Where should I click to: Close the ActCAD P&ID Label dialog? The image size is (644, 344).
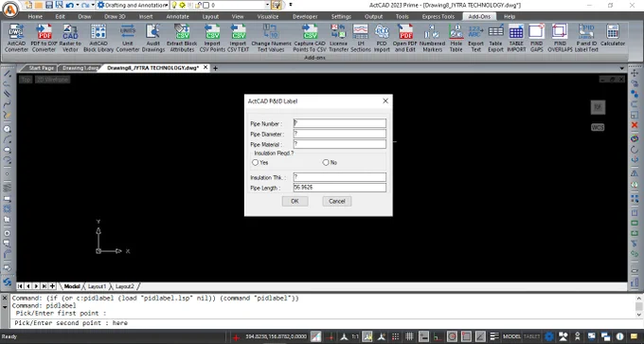(x=385, y=101)
